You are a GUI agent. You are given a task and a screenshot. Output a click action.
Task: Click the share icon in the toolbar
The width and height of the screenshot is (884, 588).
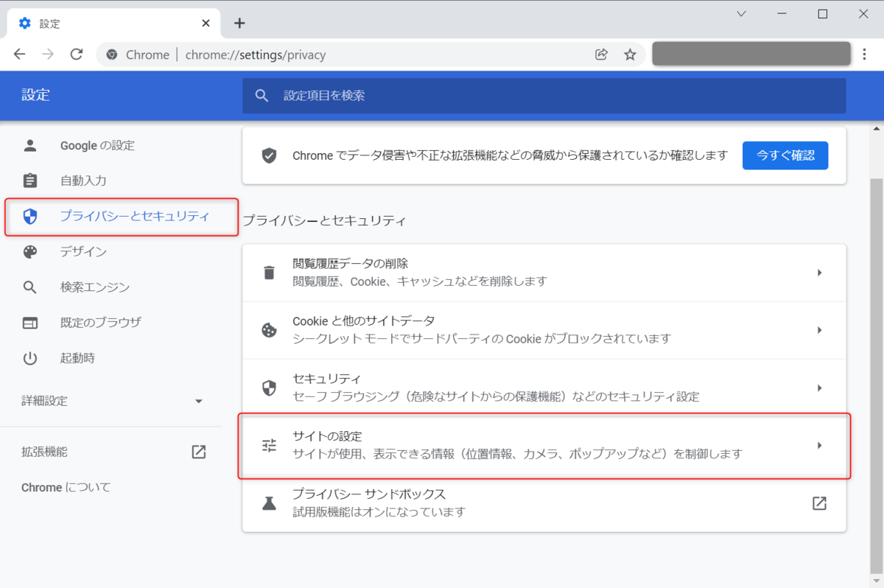(601, 54)
